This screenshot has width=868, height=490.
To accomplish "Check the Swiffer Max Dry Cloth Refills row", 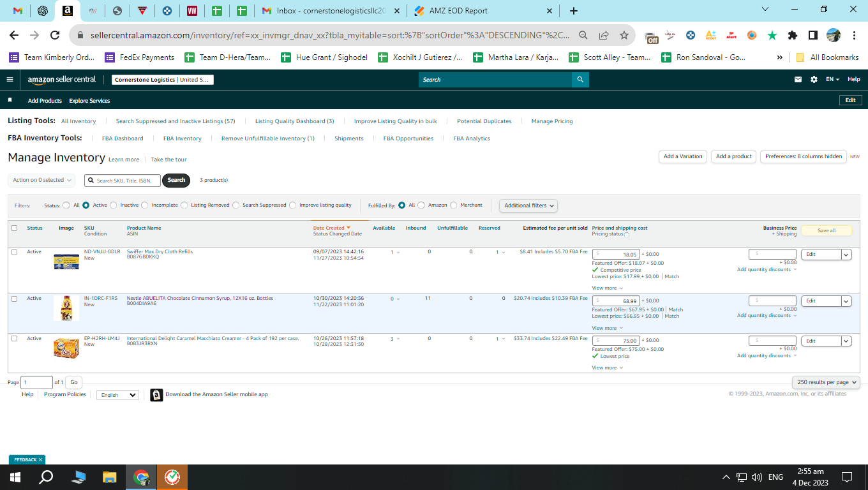I will pyautogui.click(x=15, y=252).
